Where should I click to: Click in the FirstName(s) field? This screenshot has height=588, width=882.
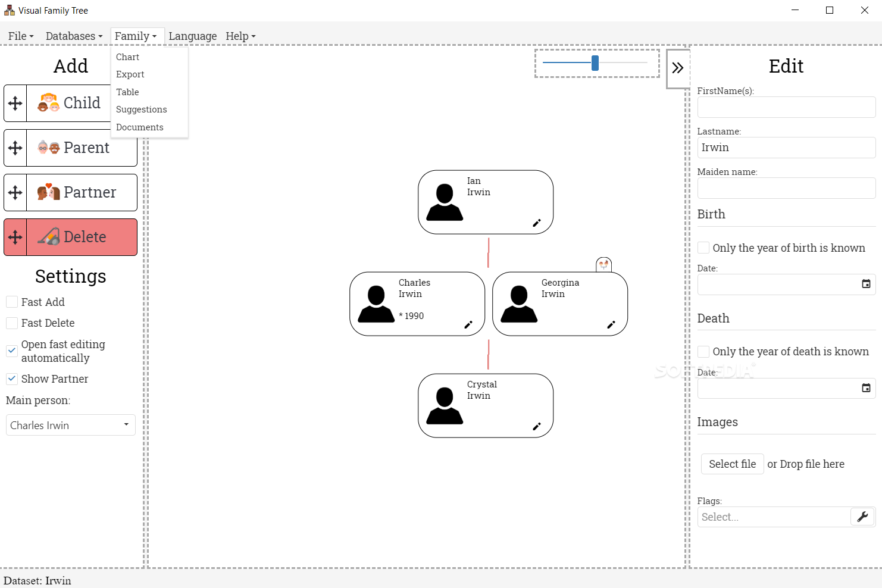pyautogui.click(x=786, y=107)
